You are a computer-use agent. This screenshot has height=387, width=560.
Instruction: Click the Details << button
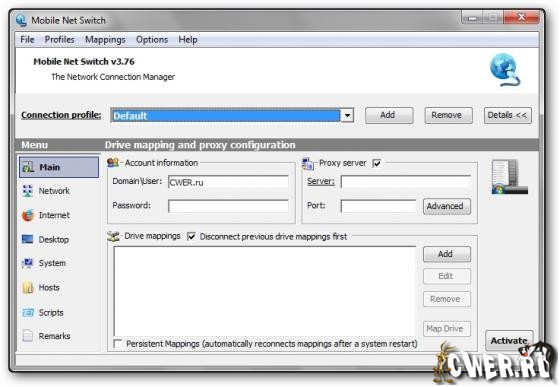click(x=508, y=115)
